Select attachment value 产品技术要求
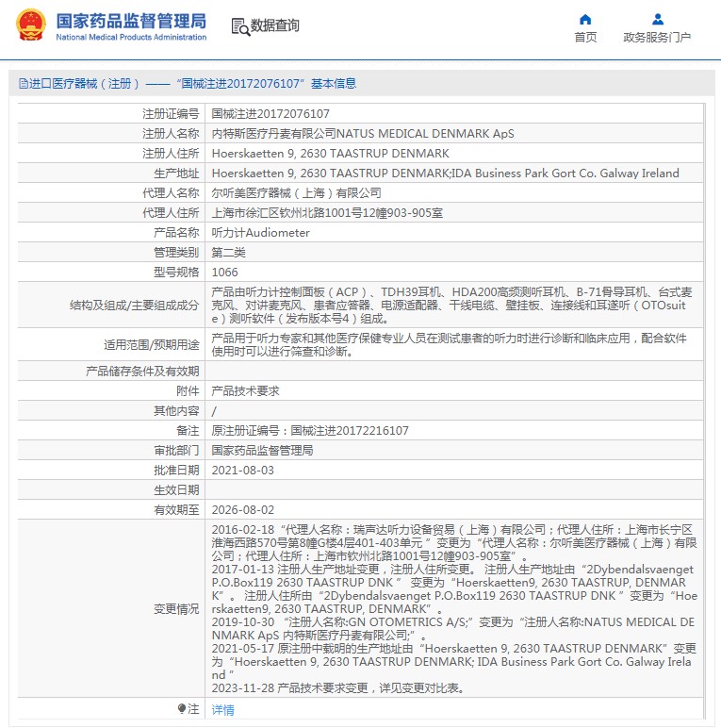Viewport: 721px width, 728px height. (245, 391)
